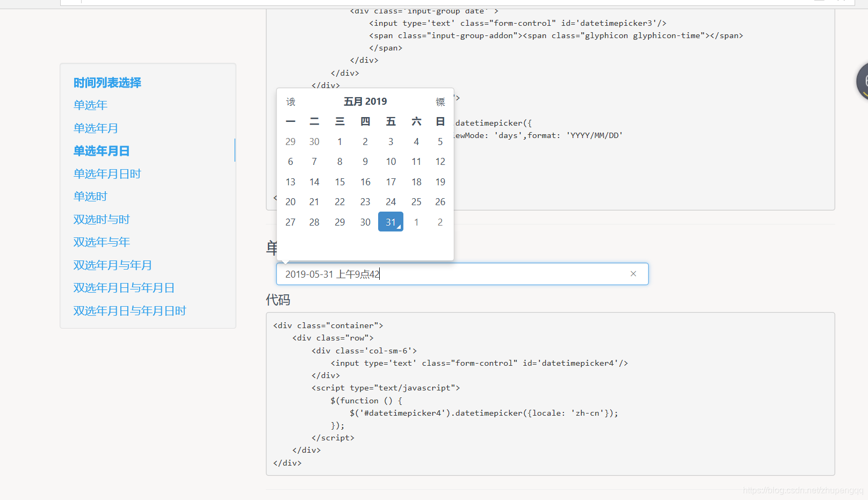Image resolution: width=868 pixels, height=500 pixels.
Task: Jump to 双选时与时 section
Action: [102, 220]
